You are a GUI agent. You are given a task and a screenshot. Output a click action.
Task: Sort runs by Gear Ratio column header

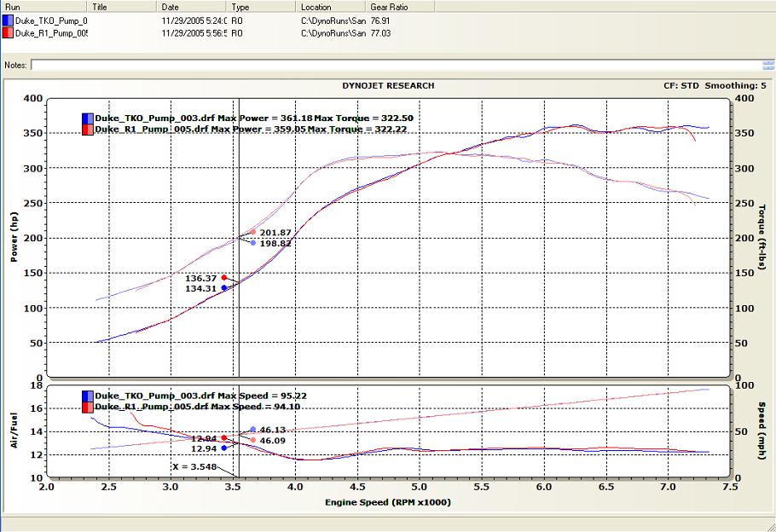(399, 6)
